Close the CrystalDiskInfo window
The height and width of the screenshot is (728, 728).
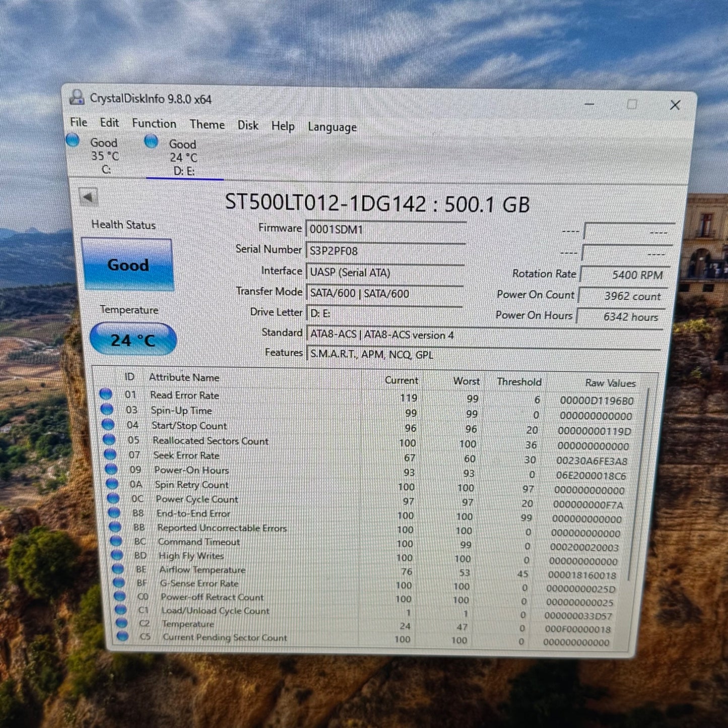pyautogui.click(x=675, y=105)
